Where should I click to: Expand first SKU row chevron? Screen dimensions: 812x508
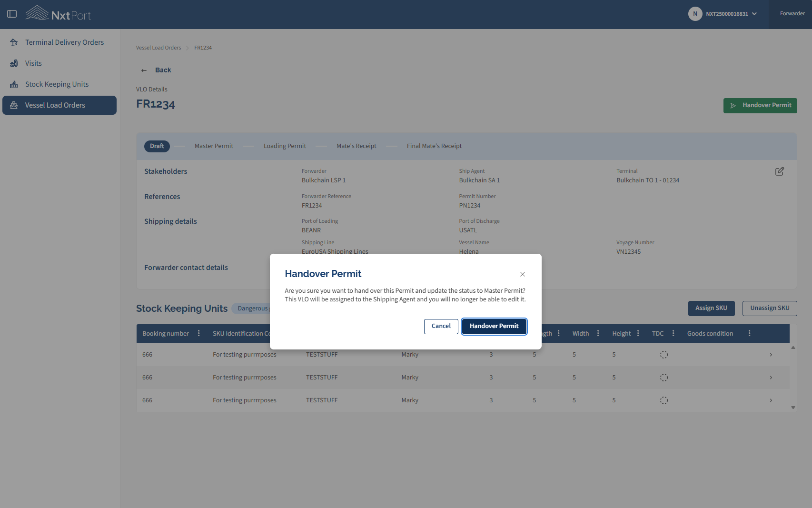coord(771,355)
